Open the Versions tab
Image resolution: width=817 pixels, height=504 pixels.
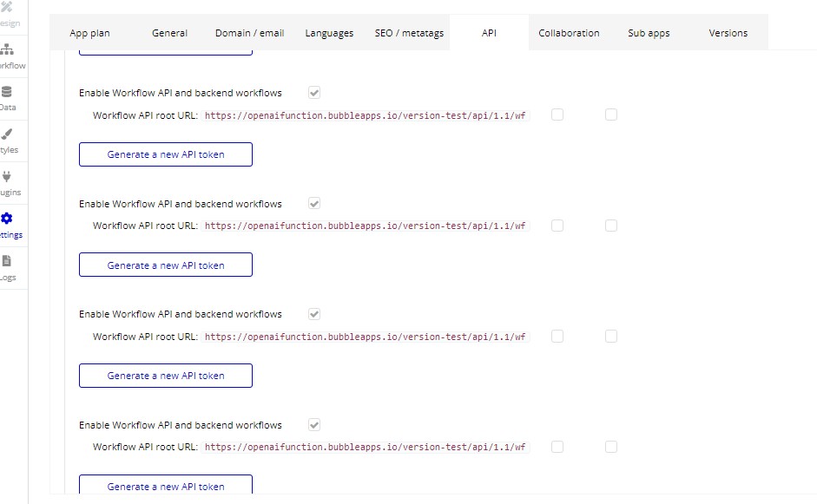(728, 33)
